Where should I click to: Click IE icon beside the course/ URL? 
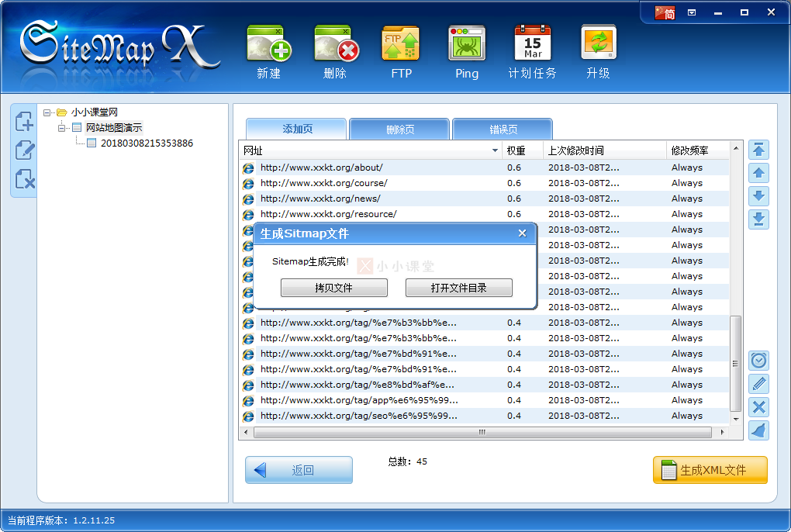click(x=247, y=184)
